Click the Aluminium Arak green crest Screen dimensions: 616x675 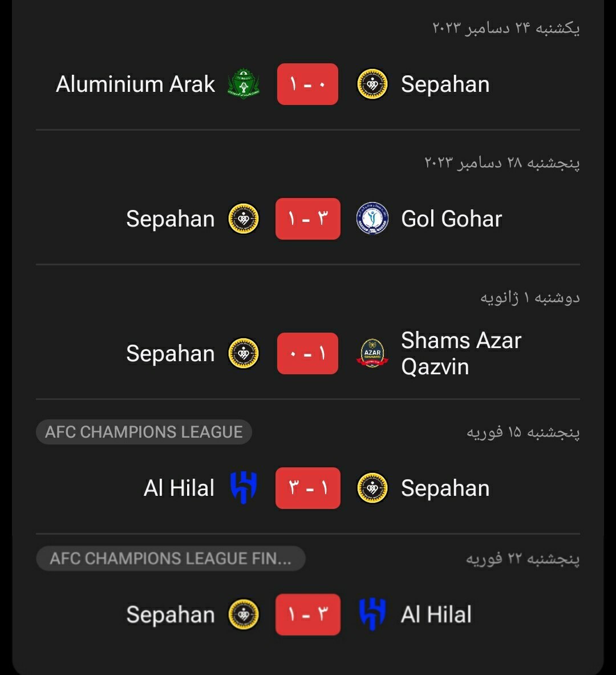244,84
